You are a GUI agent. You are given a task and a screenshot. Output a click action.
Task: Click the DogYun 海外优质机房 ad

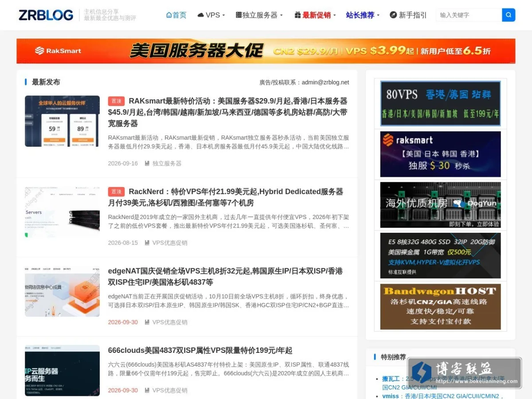pos(440,205)
